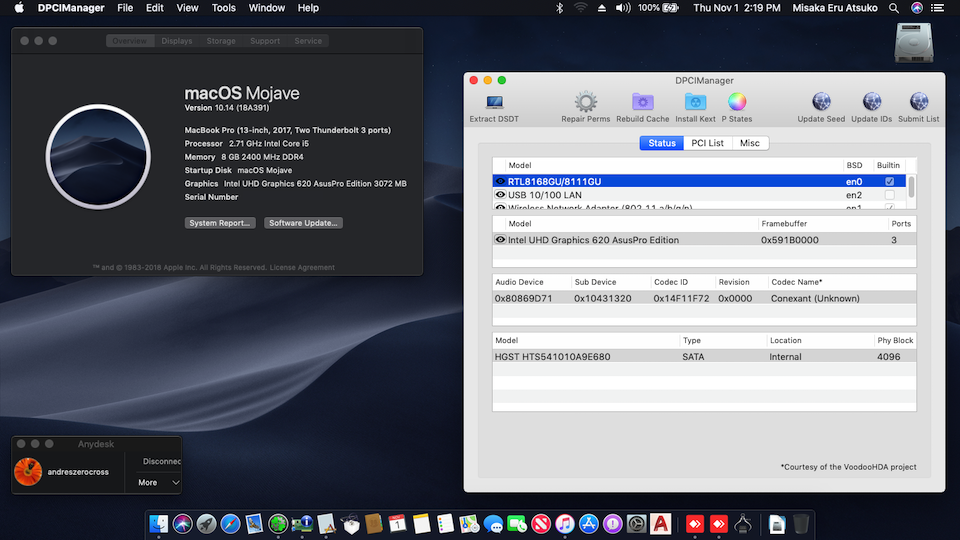960x540 pixels.
Task: Open user menu Misaka Eru Atsuko
Action: [x=834, y=8]
